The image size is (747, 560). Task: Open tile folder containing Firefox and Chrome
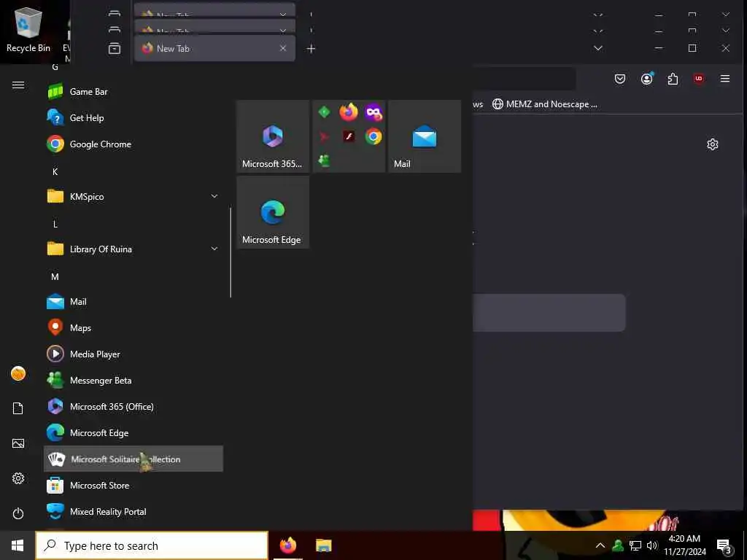[349, 136]
